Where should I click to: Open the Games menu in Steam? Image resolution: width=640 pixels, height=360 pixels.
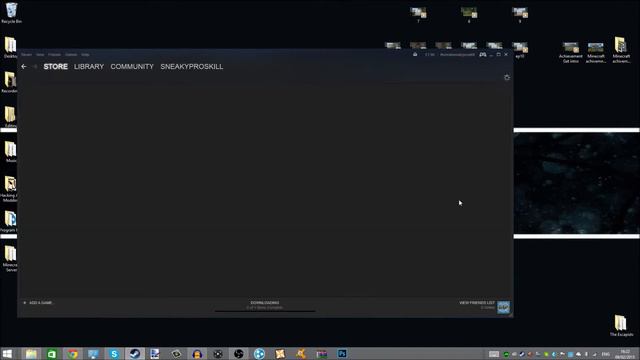(71, 54)
